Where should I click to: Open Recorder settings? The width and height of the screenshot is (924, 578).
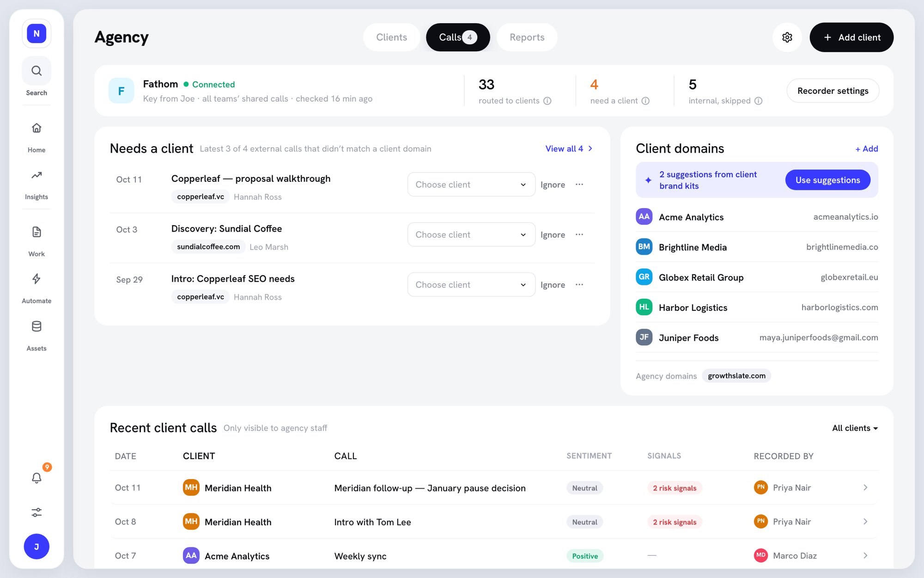[833, 91]
